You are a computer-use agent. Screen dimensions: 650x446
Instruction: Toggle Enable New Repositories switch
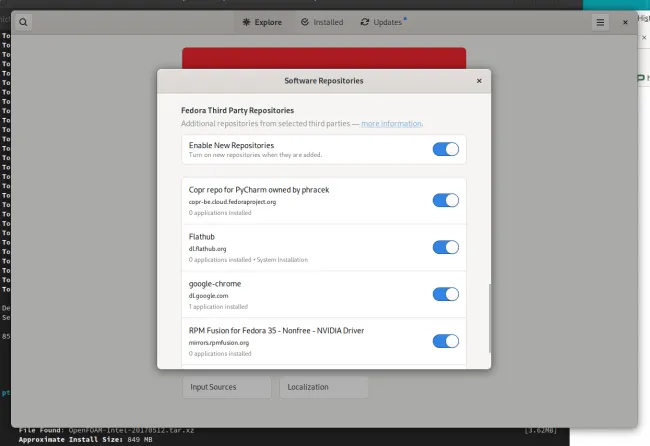coord(446,149)
